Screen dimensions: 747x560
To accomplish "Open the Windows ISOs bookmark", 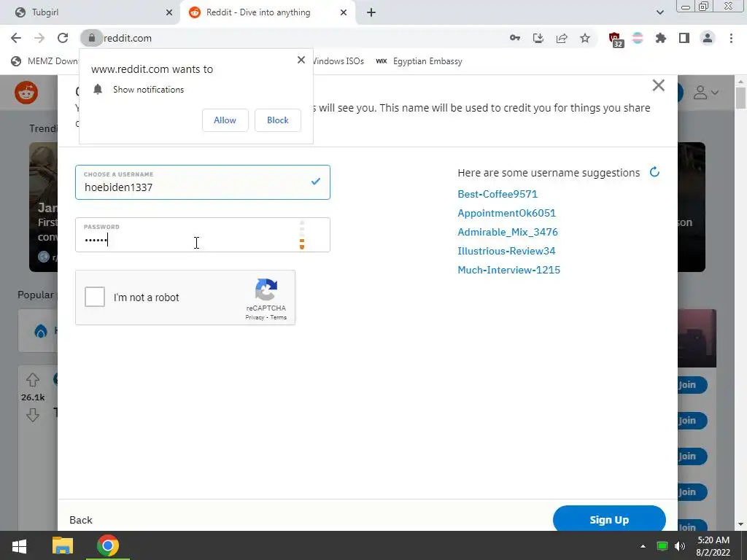I will [338, 61].
